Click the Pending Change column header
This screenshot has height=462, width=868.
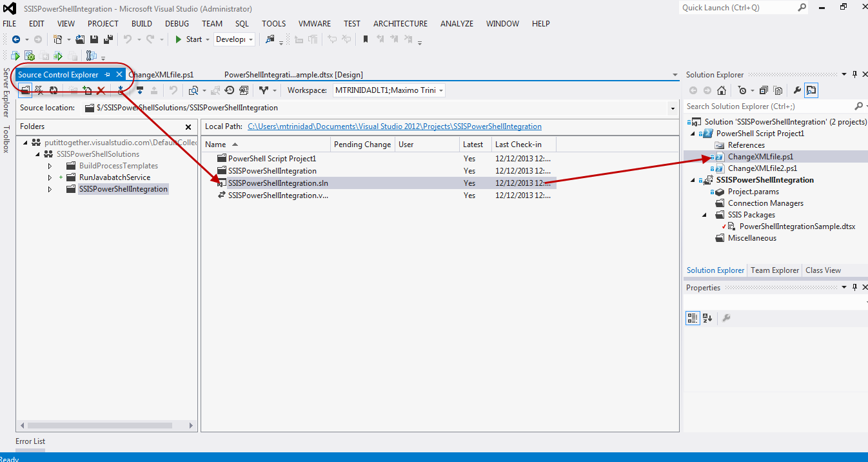tap(362, 145)
